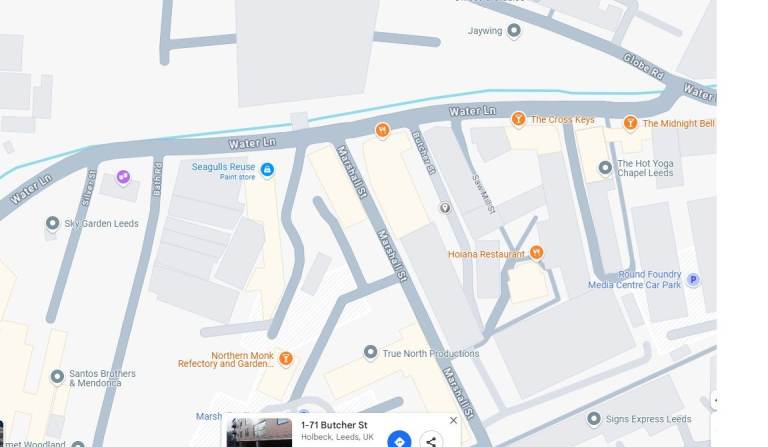The width and height of the screenshot is (768, 447).
Task: Select The Hot Yoga Chapel pin
Action: click(605, 168)
